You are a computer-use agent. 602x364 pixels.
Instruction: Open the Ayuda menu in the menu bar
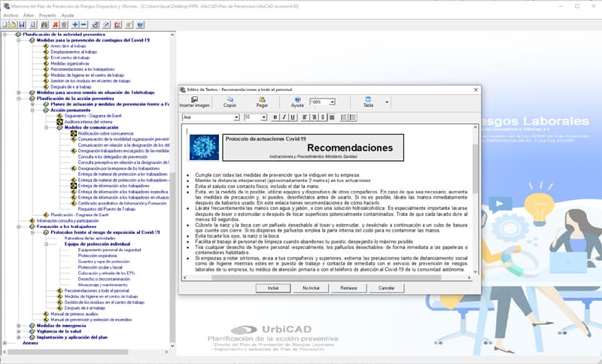[x=68, y=15]
